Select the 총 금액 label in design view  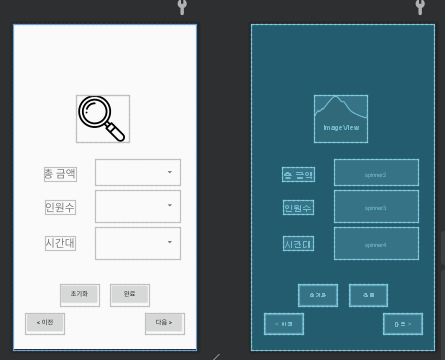(60, 174)
